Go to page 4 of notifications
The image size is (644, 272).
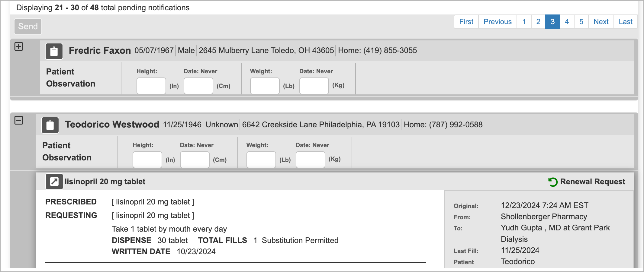(567, 22)
